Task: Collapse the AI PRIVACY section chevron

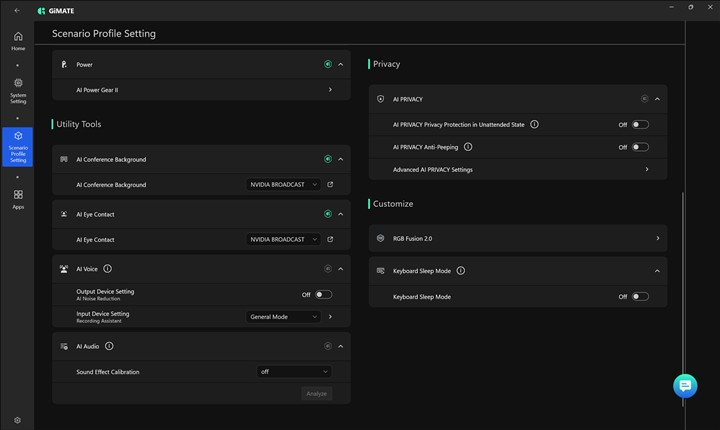Action: tap(658, 100)
